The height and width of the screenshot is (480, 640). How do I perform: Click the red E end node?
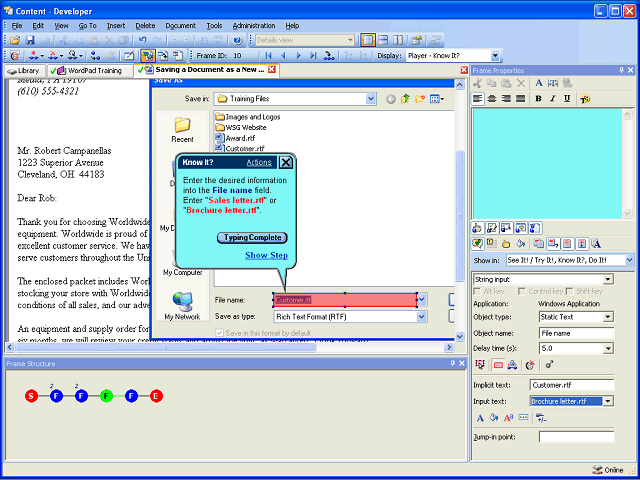click(156, 396)
